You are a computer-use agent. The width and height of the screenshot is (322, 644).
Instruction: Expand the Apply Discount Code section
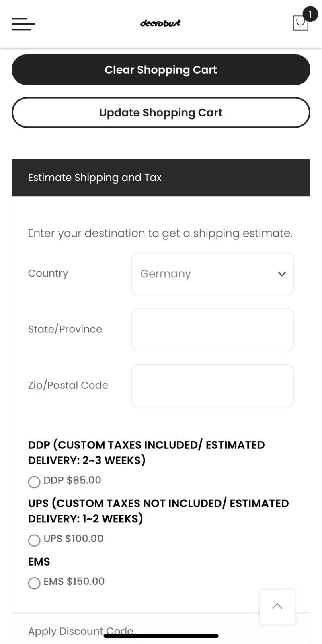click(80, 631)
